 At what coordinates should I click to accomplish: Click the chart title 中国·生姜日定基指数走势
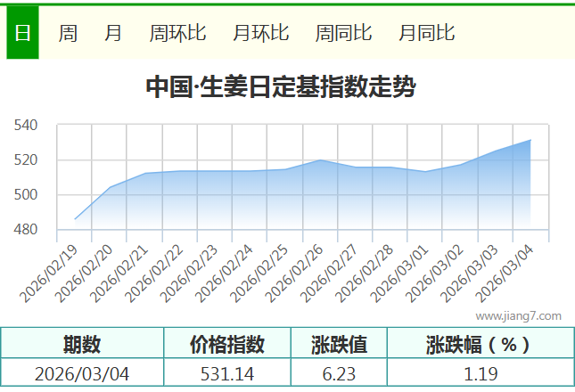pyautogui.click(x=280, y=87)
